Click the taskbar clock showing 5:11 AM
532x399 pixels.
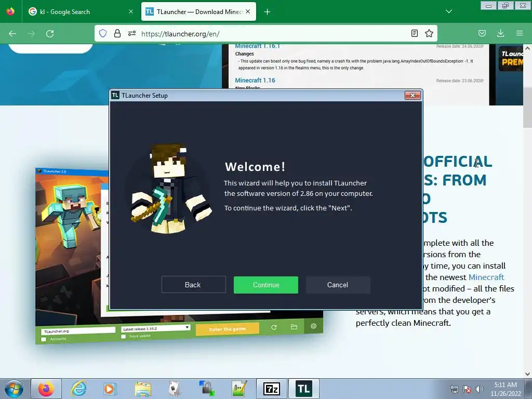pyautogui.click(x=506, y=389)
